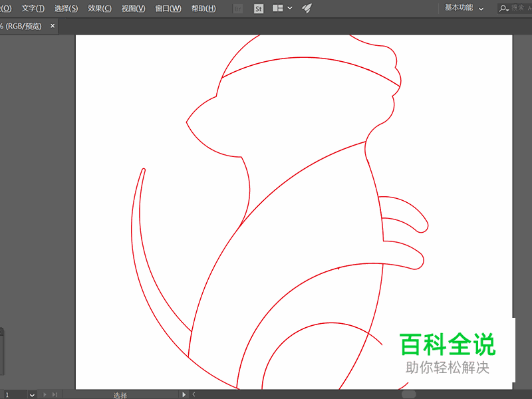The width and height of the screenshot is (532, 399).
Task: Open the 基本功能 workspace switcher dropdown
Action: pos(460,8)
